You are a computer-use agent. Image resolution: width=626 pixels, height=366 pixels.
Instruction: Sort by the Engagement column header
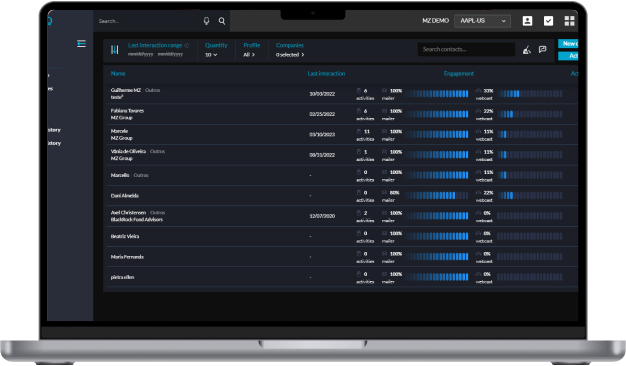459,73
